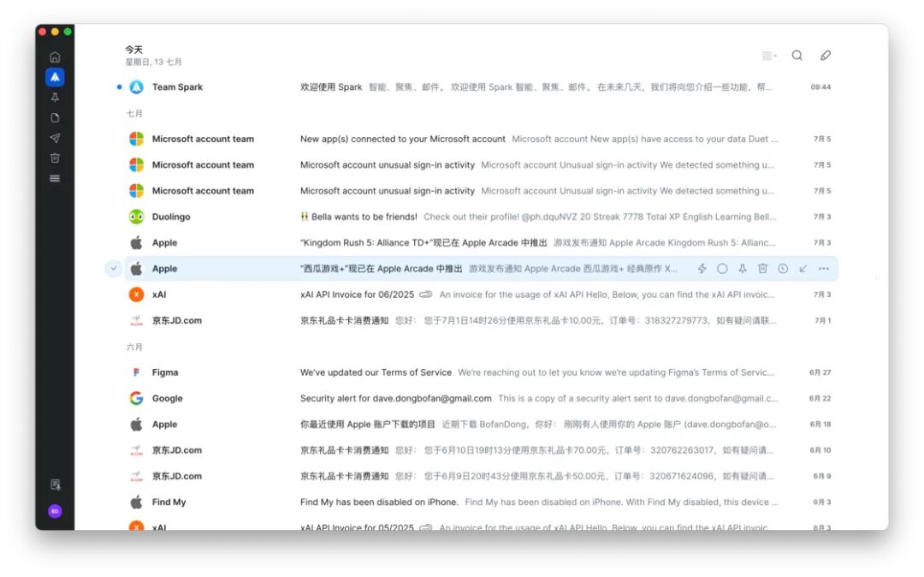Open the purple account avatar

click(55, 511)
